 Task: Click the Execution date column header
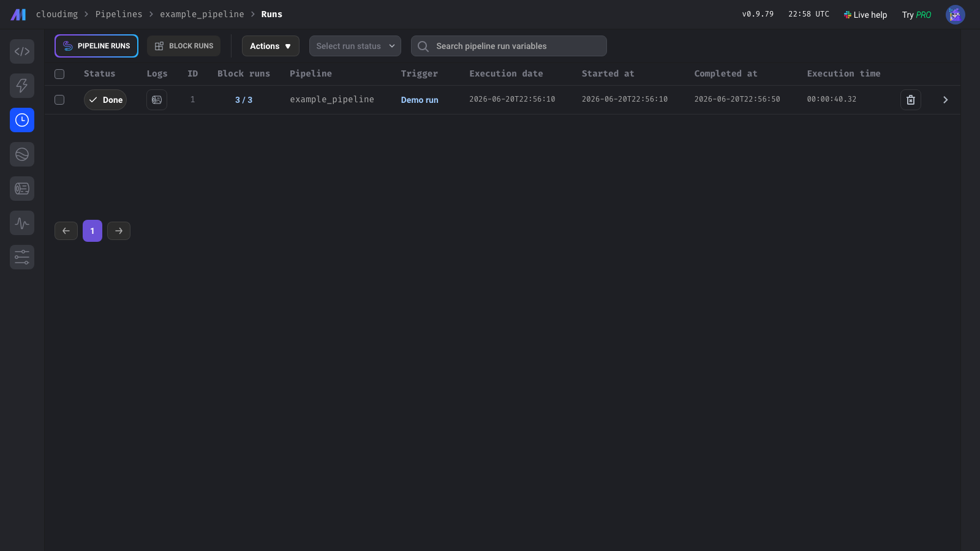click(x=506, y=73)
